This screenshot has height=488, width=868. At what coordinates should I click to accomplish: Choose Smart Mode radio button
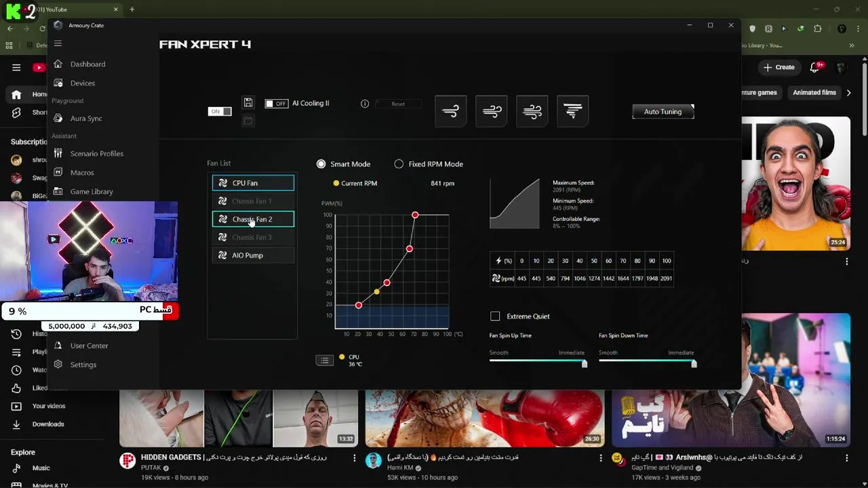pos(321,164)
